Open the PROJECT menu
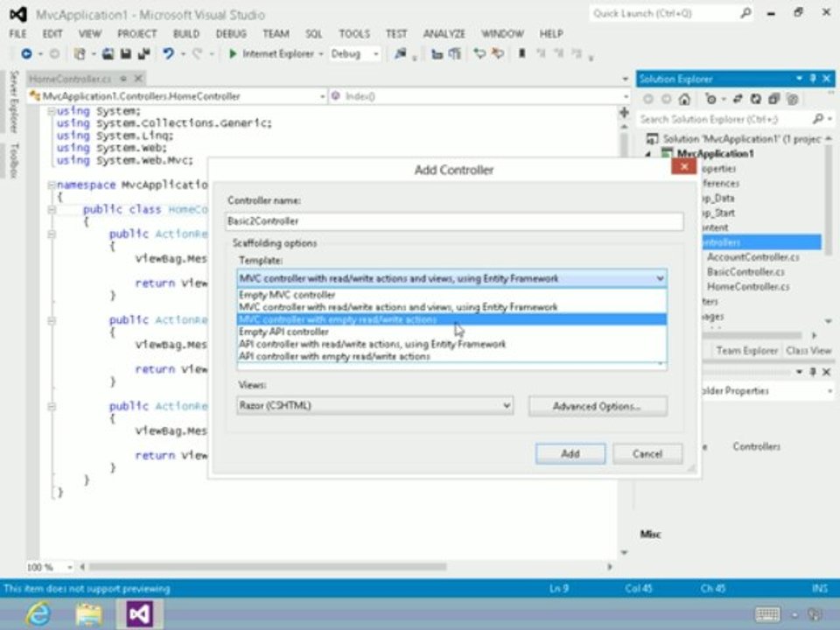 137,34
